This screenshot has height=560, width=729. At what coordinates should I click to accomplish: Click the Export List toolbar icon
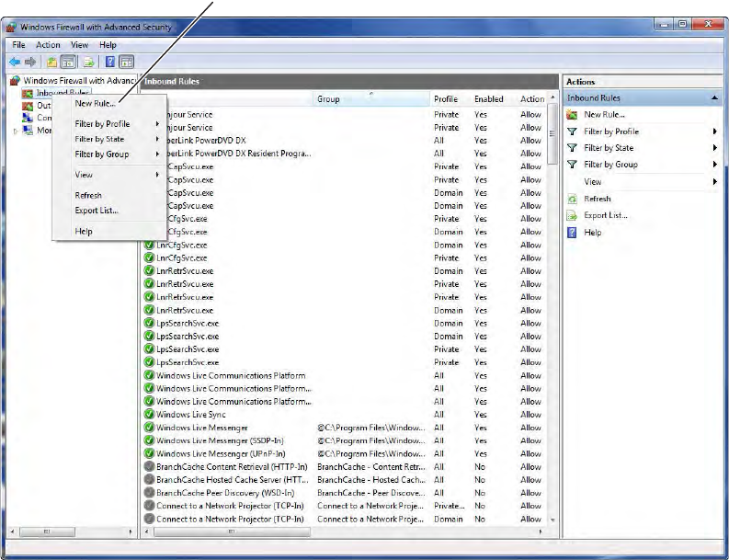(89, 62)
